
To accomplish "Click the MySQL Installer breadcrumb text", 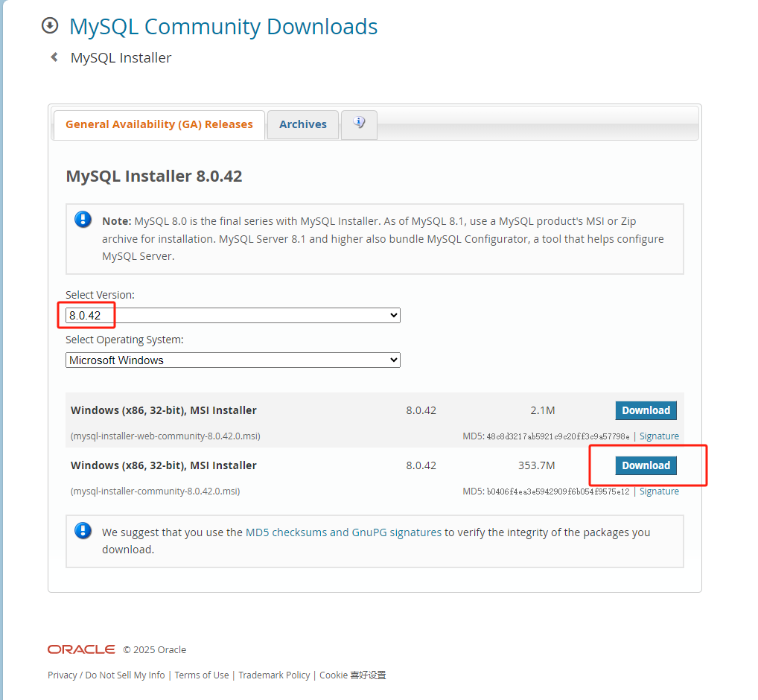I will 121,57.
